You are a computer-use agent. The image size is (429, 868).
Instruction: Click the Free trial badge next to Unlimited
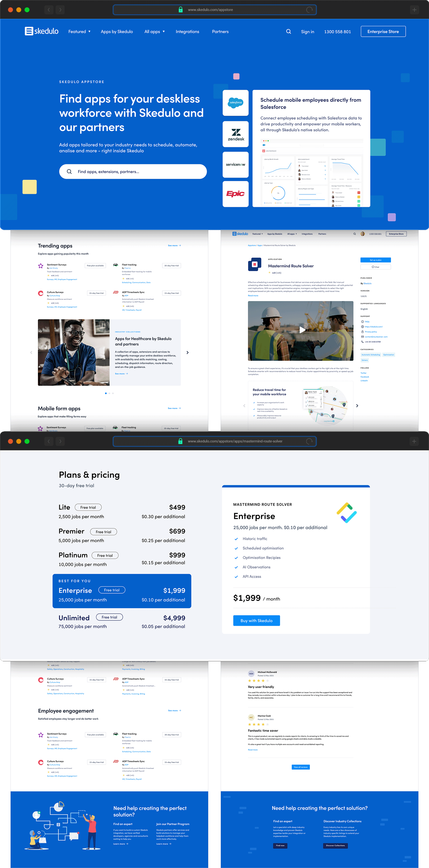(109, 617)
